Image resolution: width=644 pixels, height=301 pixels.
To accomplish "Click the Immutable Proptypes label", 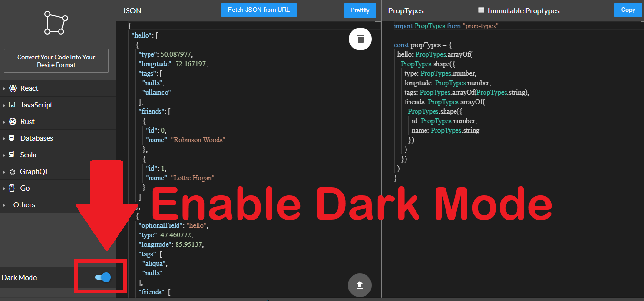I will (x=524, y=10).
